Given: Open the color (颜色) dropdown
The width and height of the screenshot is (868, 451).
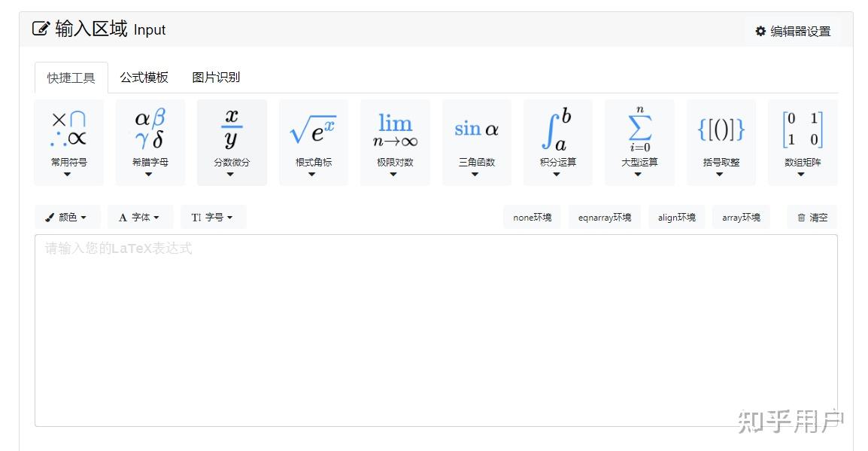Looking at the screenshot, I should [x=66, y=217].
